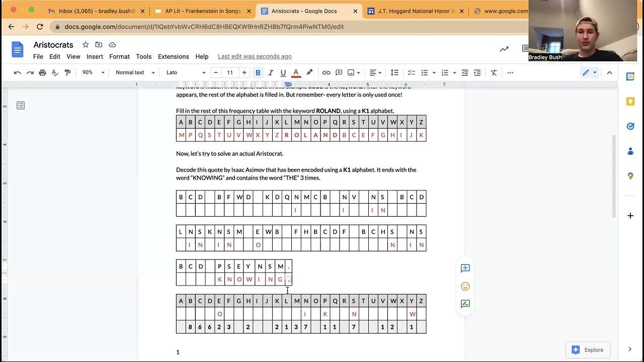
Task: Select the Paint format roller icon
Action: (67, 73)
